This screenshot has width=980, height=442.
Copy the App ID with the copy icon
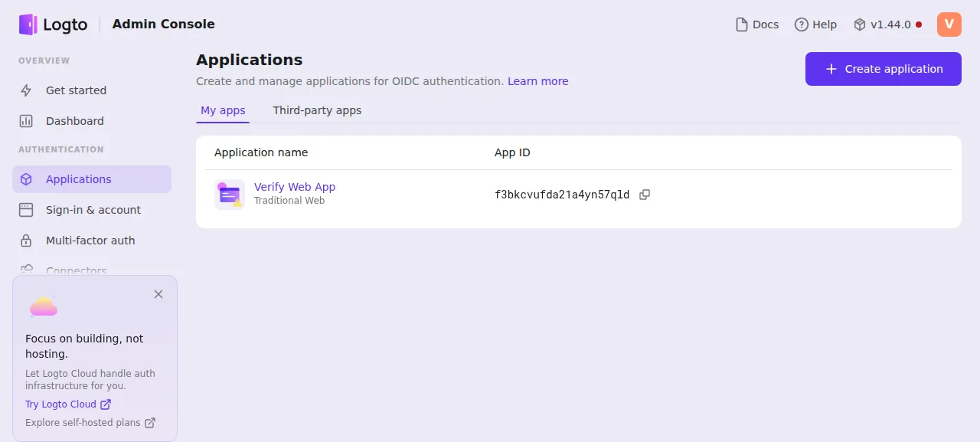645,195
